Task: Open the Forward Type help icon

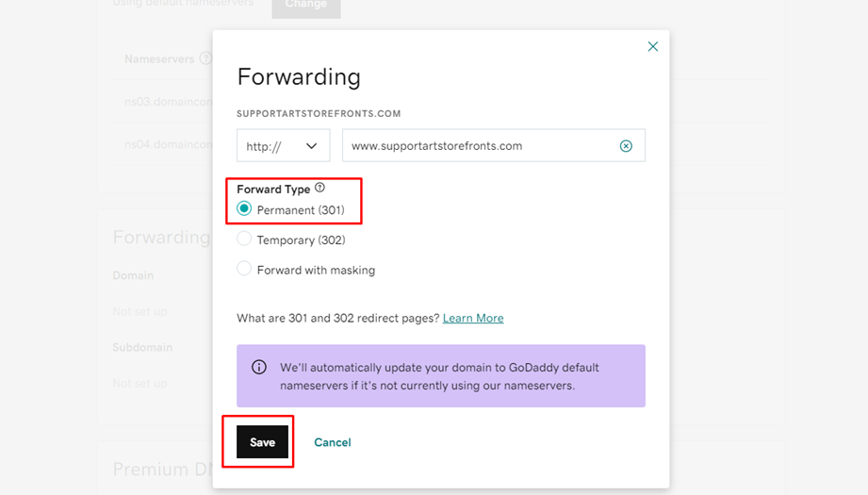Action: tap(320, 188)
